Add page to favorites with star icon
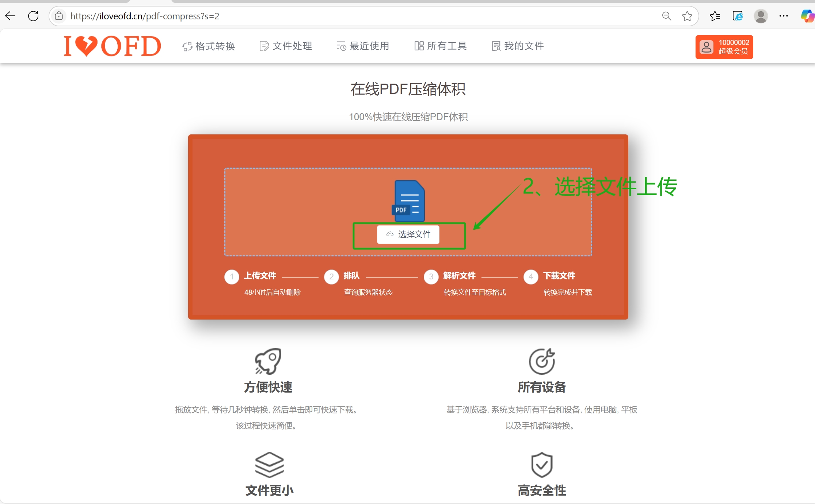Viewport: 815px width, 504px height. coord(687,16)
